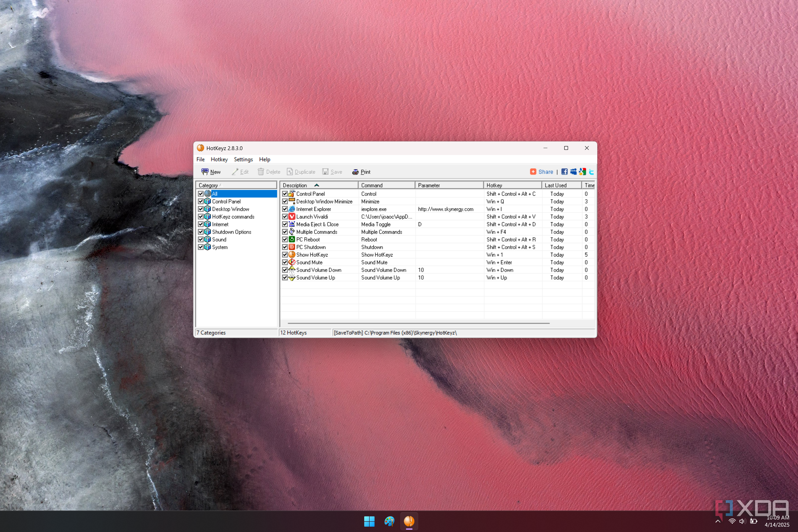The height and width of the screenshot is (532, 798).
Task: Open the Windows Start menu
Action: pos(369,521)
